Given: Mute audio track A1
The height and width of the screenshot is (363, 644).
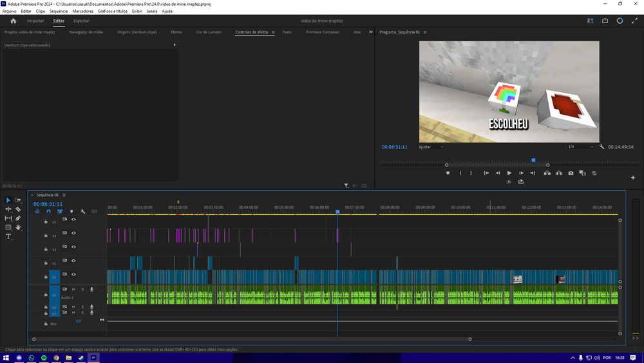Looking at the screenshot, I should point(73,289).
